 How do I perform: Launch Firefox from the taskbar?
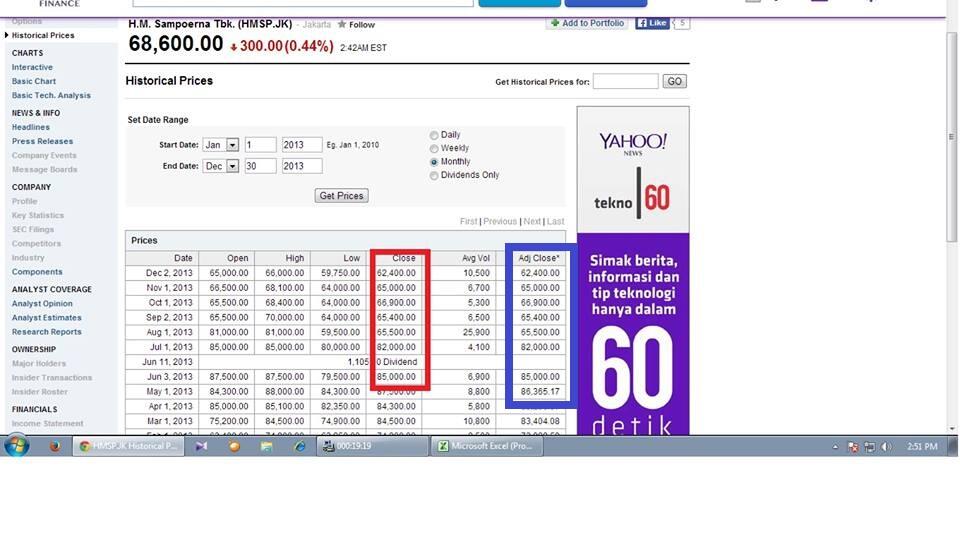click(55, 446)
